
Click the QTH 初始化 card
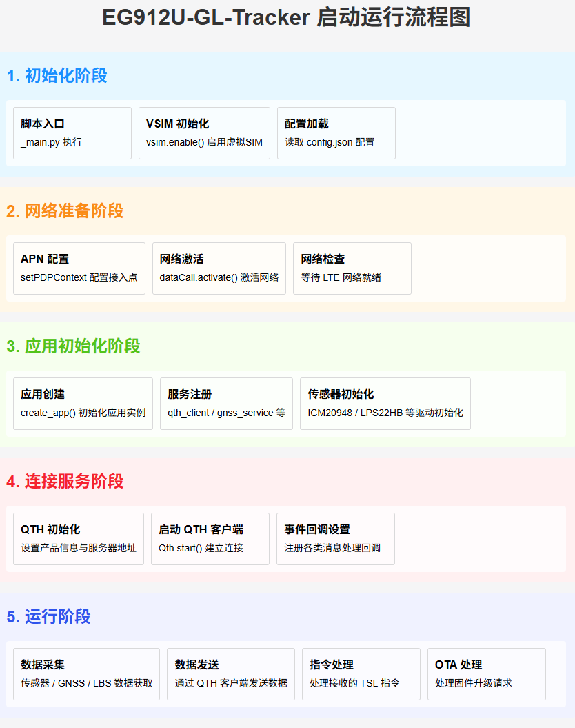(x=79, y=539)
